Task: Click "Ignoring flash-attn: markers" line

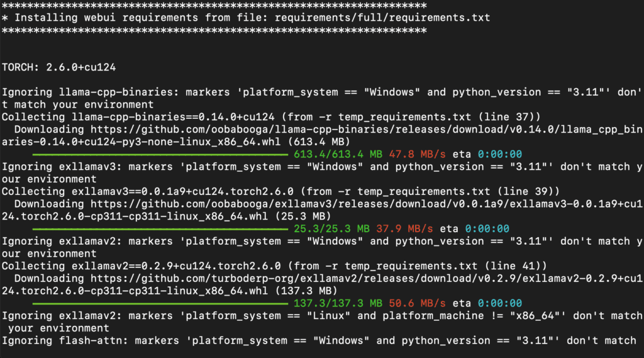Action: tap(319, 340)
